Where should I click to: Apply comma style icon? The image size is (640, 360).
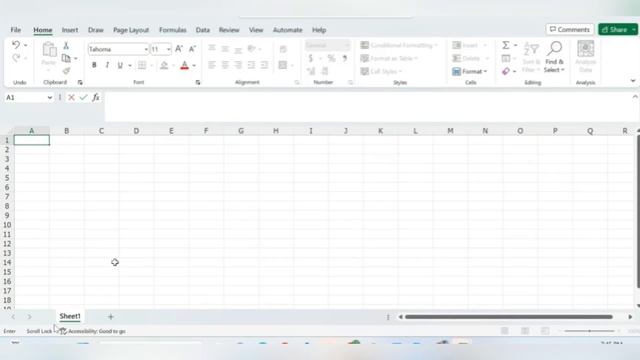pos(345,58)
